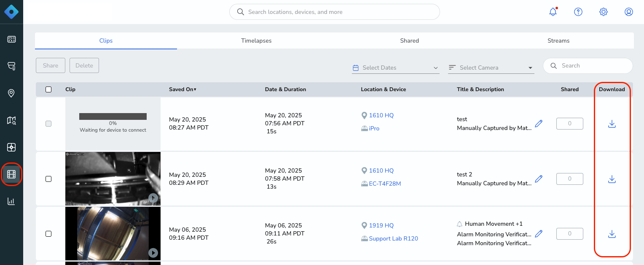
Task: Open the EC-T4F28M device link
Action: (385, 184)
